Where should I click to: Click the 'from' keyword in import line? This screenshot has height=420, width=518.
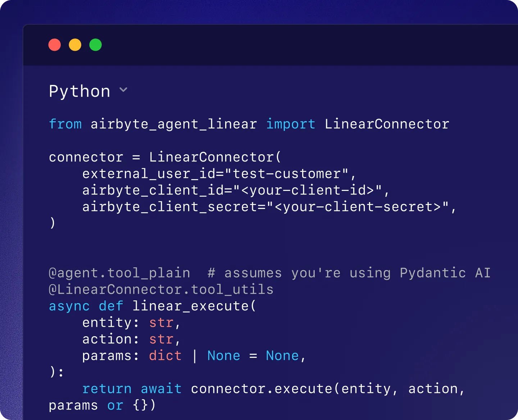coord(65,124)
